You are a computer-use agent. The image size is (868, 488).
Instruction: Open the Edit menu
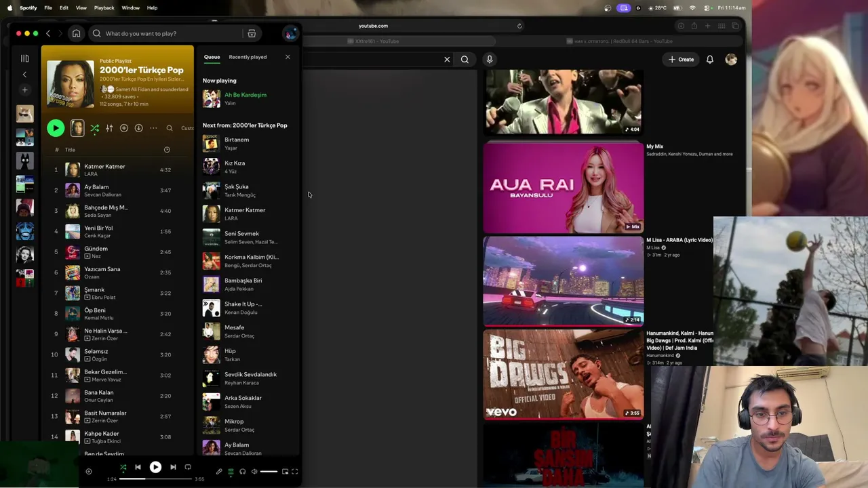coord(64,8)
